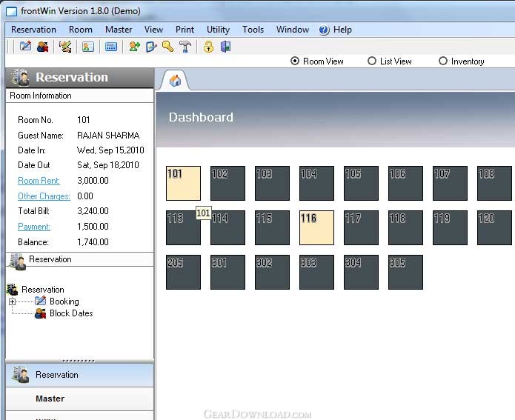This screenshot has height=420, width=515.
Task: Open the Payment link
Action: (x=34, y=227)
